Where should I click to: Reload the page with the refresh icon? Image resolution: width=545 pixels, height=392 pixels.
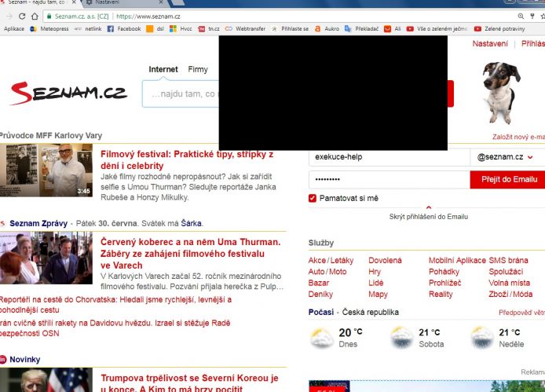click(22, 16)
